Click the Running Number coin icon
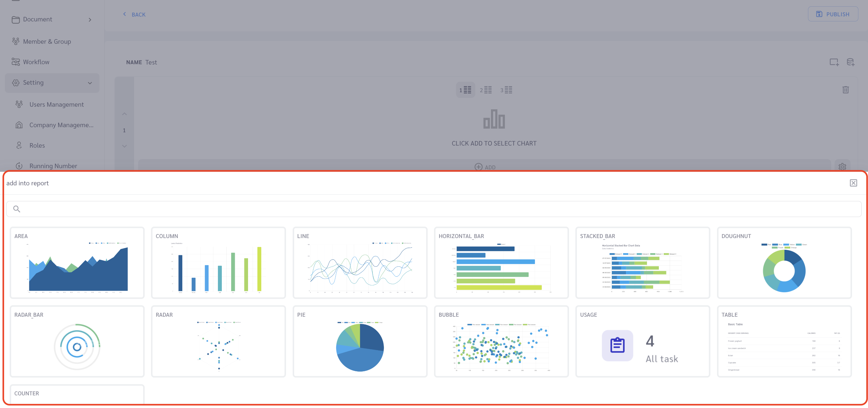Viewport: 868px width, 408px height. (19, 166)
